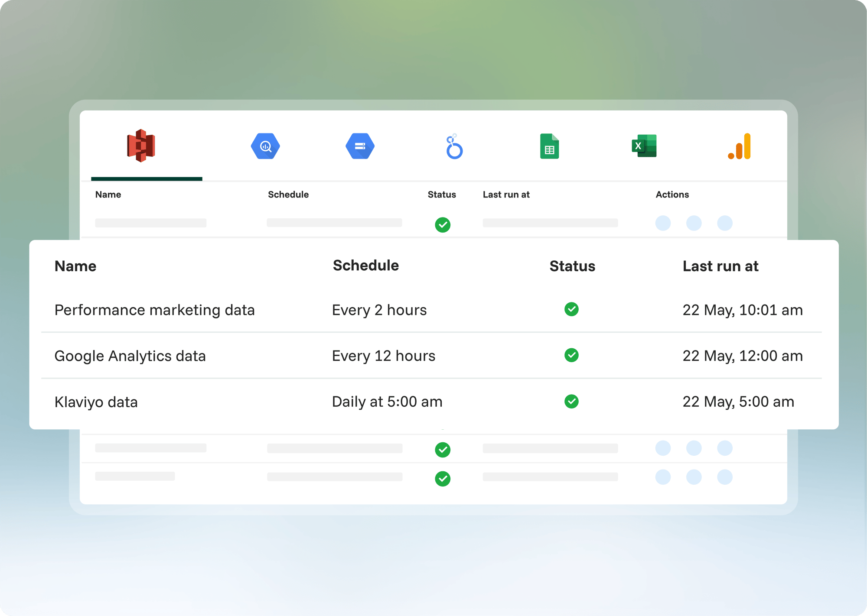Screen dimensions: 867x616
Task: Select the Google Cloud Storage icon
Action: coord(360,146)
